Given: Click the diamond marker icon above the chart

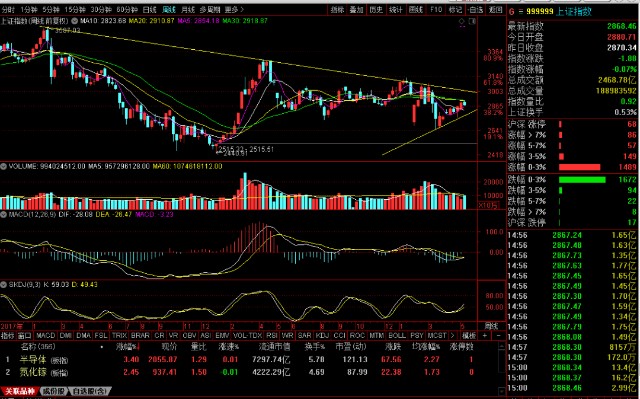Looking at the screenshot, I should tap(462, 21).
